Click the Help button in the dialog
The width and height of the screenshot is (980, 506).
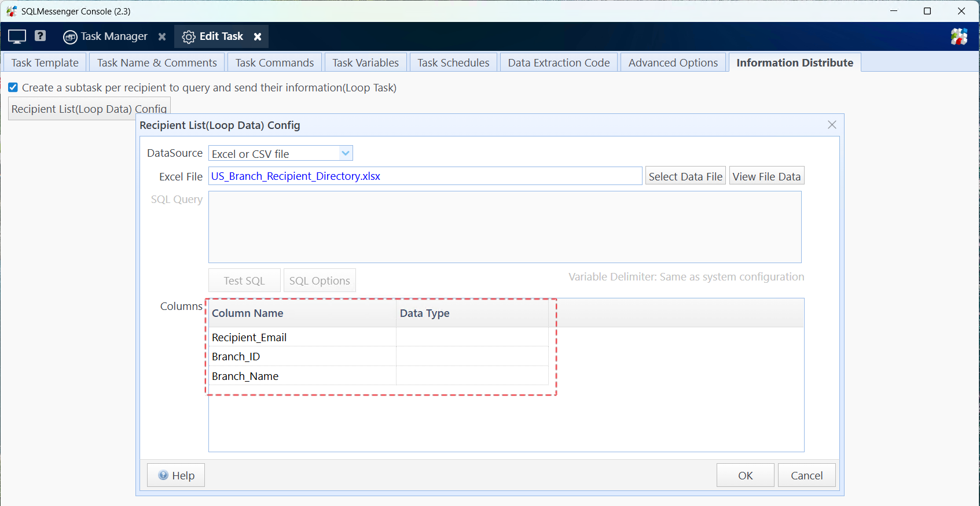[176, 475]
